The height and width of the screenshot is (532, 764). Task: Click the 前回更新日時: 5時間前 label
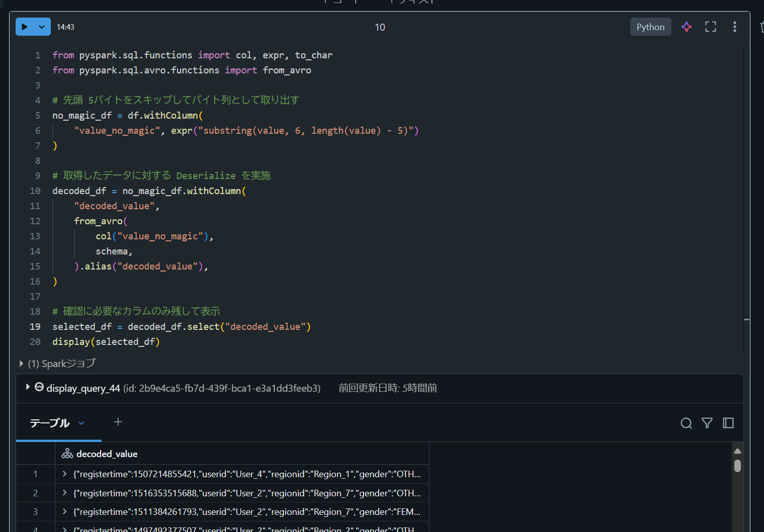coord(388,388)
